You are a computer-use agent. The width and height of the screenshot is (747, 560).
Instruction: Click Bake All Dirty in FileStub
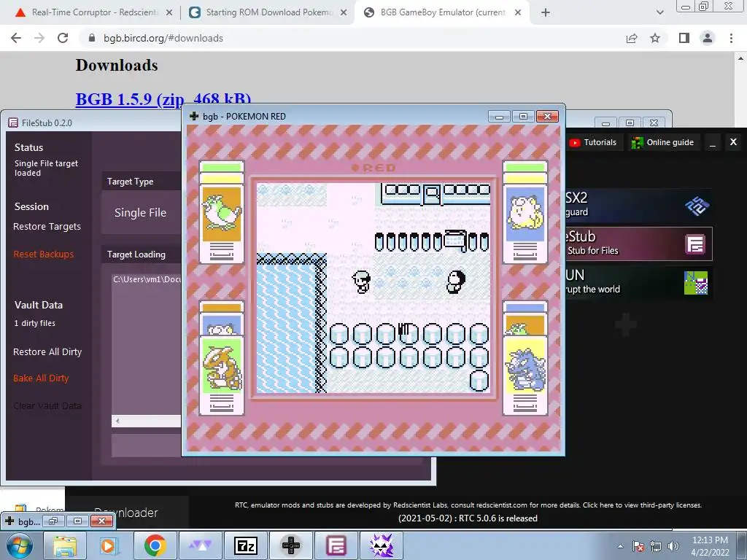(x=41, y=378)
